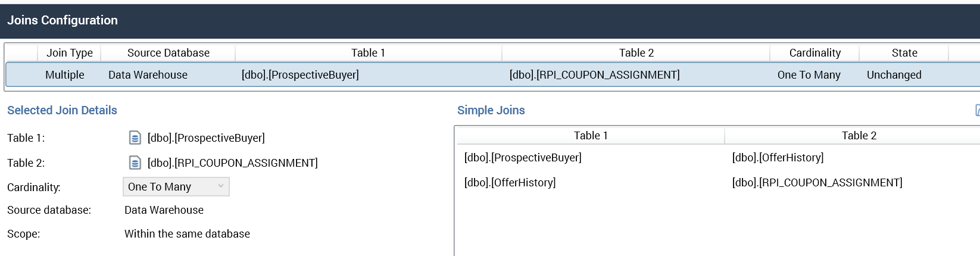Select the [dbo].[OfferHistory] cell under Simple Joins Table 2
The width and height of the screenshot is (980, 256).
pos(778,158)
